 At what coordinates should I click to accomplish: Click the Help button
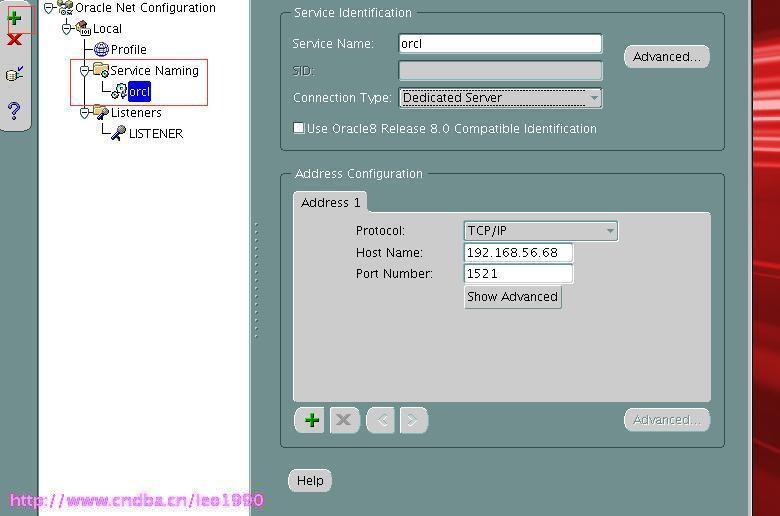click(x=310, y=481)
